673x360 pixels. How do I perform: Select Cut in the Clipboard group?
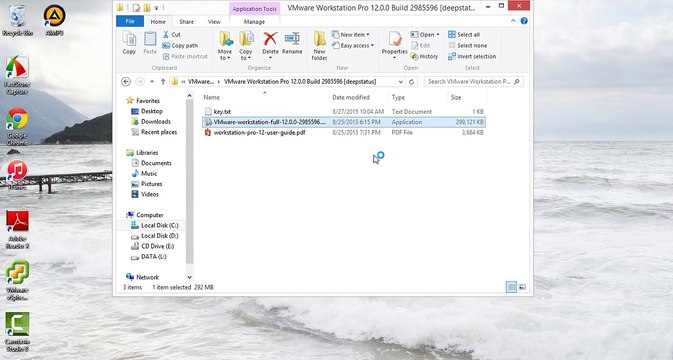172,34
